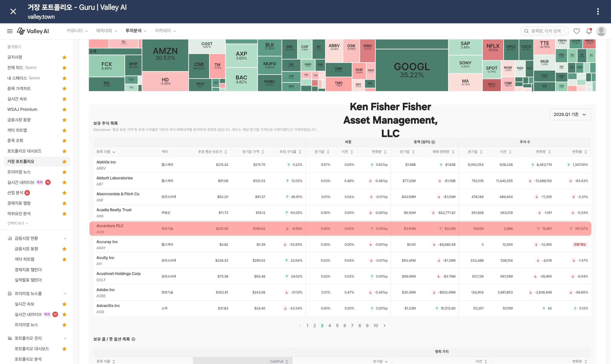Collapse favorites with 간략히 보기

point(18,223)
